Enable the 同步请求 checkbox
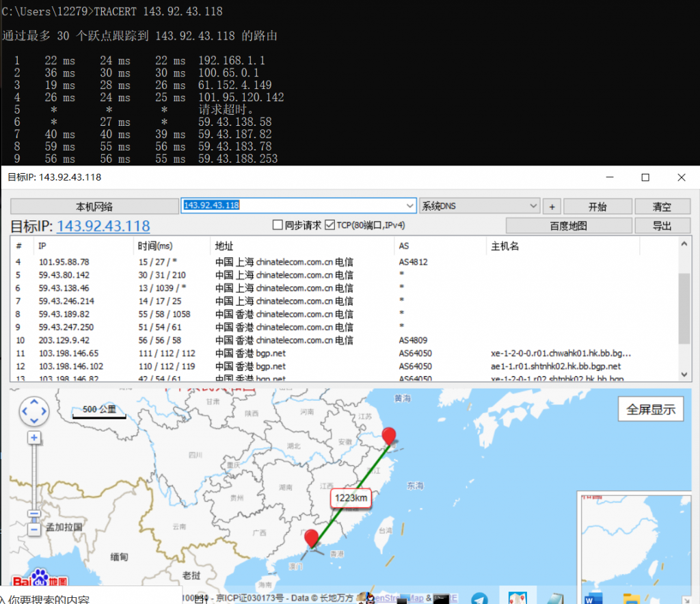The image size is (700, 604). (x=278, y=225)
